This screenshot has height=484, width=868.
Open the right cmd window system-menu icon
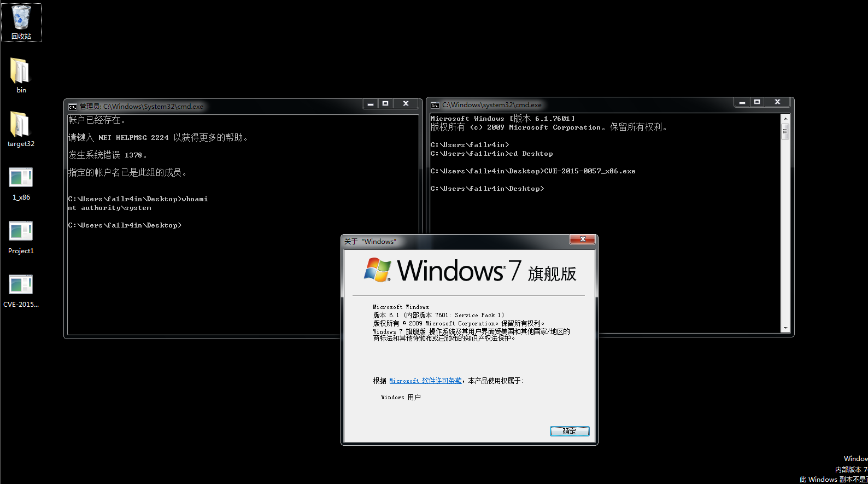click(x=435, y=105)
